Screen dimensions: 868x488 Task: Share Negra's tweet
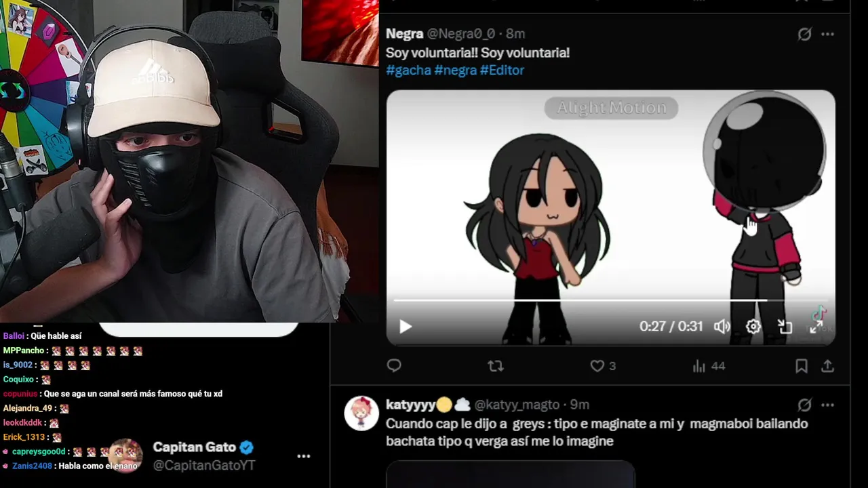827,366
